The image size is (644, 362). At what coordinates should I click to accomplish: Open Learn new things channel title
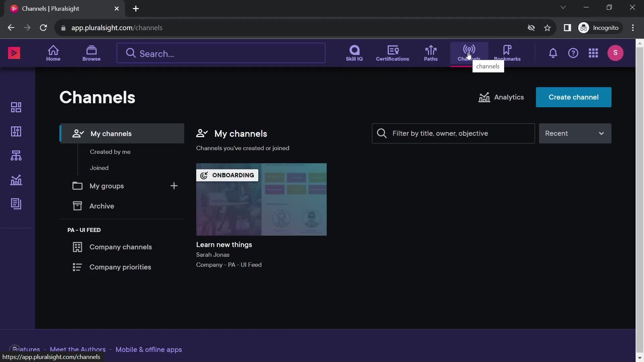point(224,245)
